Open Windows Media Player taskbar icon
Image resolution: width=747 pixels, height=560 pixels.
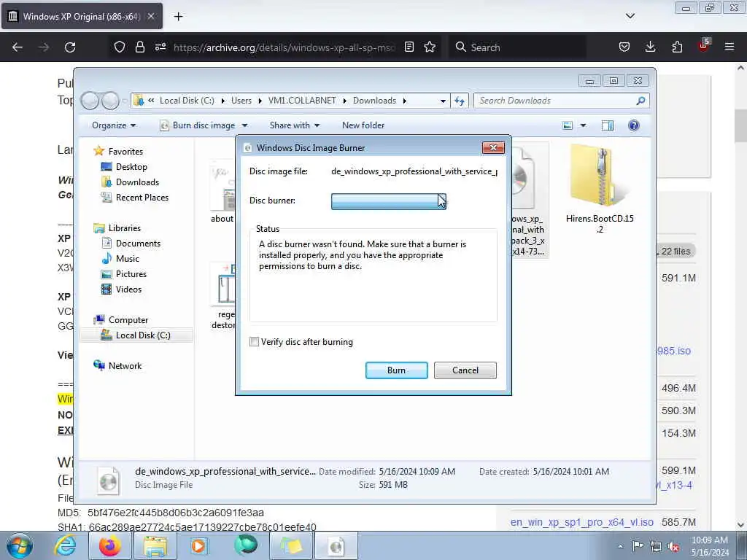coord(199,545)
